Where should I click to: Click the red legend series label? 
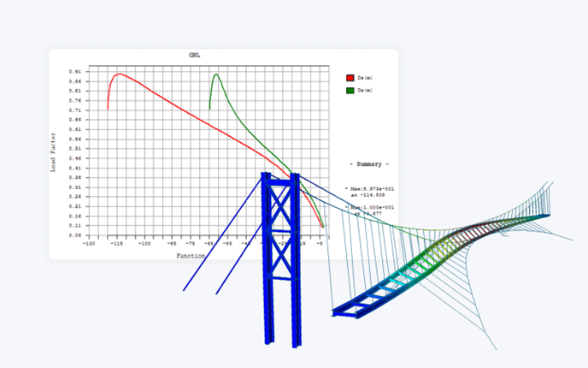tap(365, 78)
